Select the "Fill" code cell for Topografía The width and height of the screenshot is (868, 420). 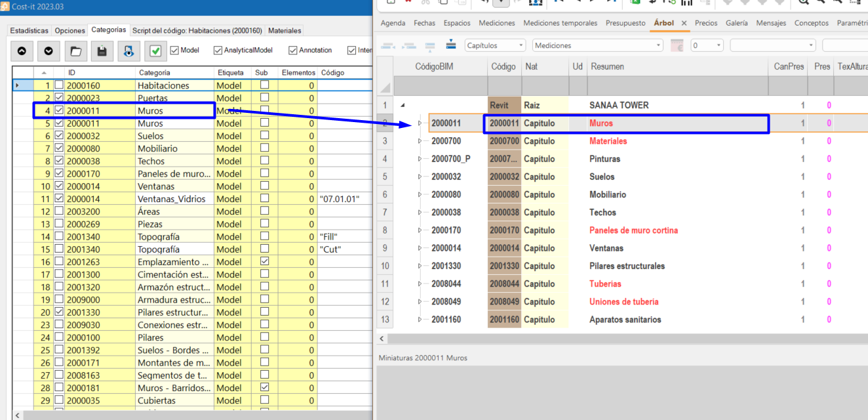pyautogui.click(x=344, y=237)
